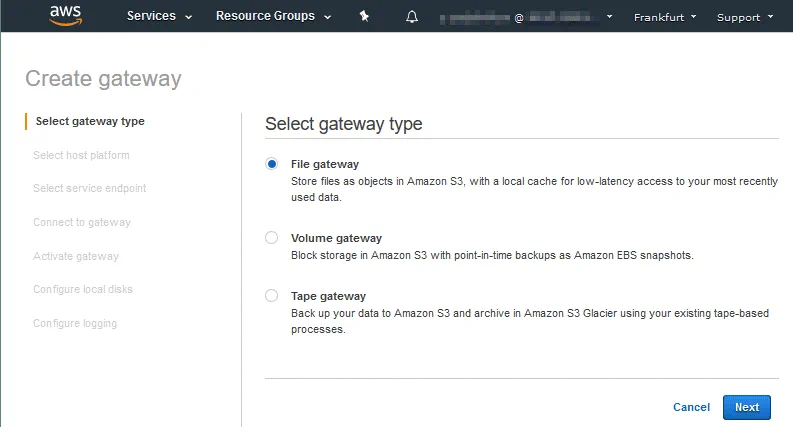Open Select service endpoint step
Viewport: 793px width, 427px height.
click(x=90, y=188)
